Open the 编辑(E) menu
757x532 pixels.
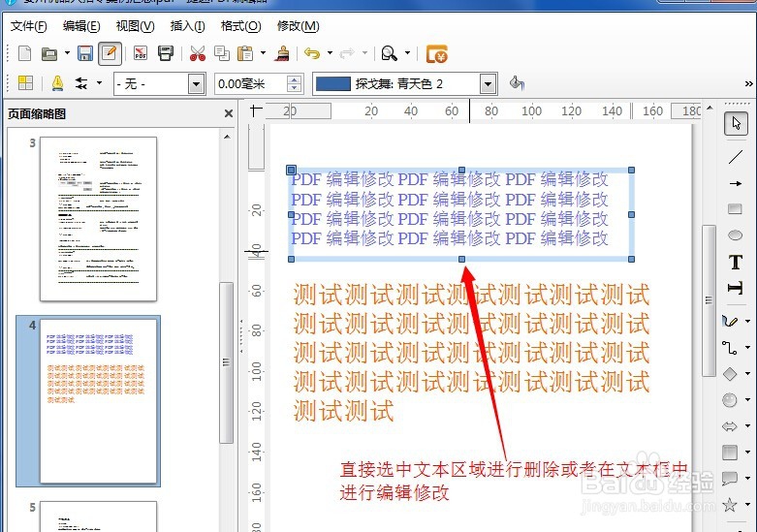(x=81, y=26)
